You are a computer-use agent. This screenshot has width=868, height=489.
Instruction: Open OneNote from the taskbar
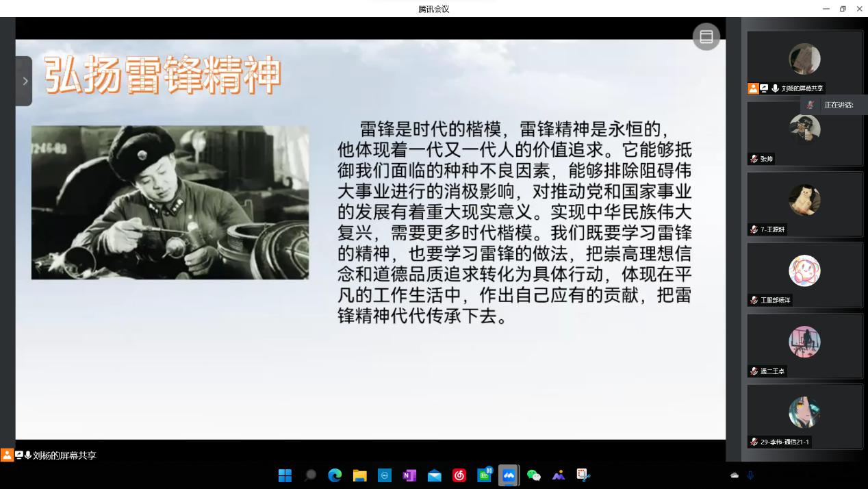[409, 475]
